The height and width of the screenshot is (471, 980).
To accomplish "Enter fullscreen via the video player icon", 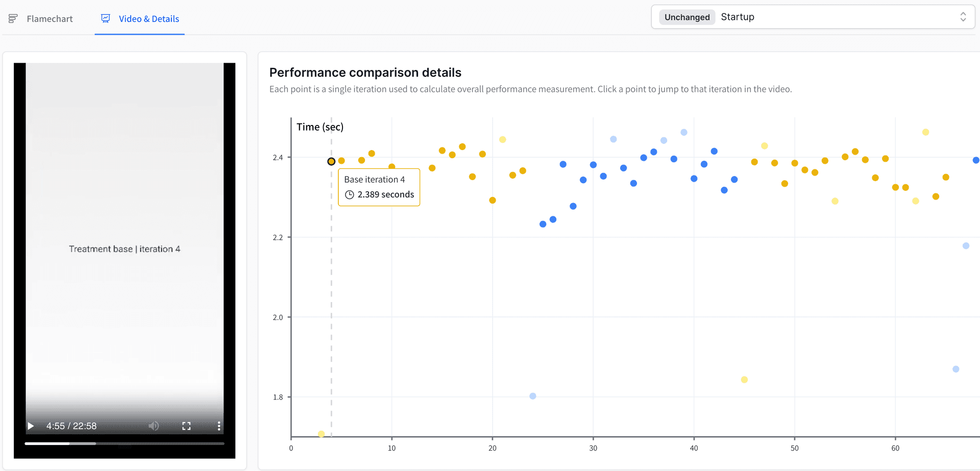I will click(186, 426).
